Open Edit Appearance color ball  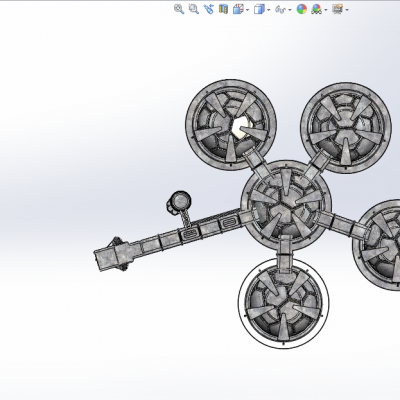click(302, 9)
